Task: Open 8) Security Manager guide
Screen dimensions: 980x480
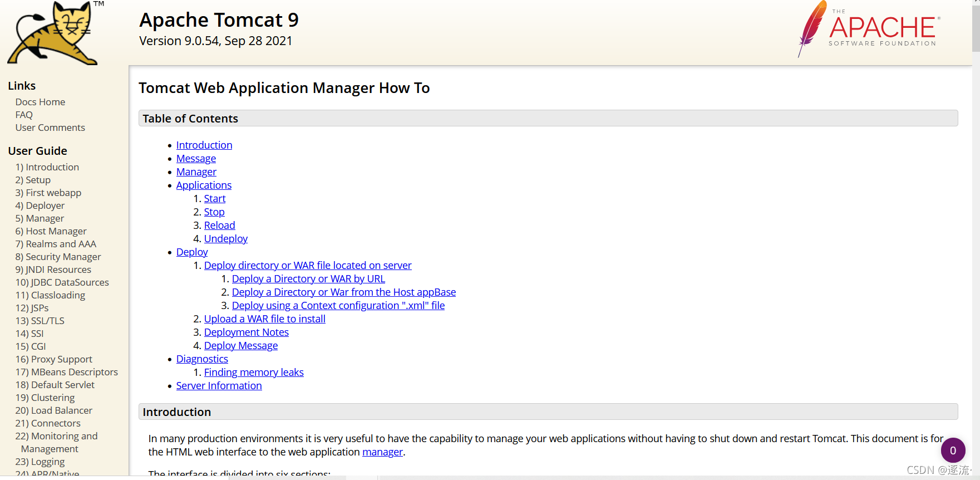Action: point(58,257)
